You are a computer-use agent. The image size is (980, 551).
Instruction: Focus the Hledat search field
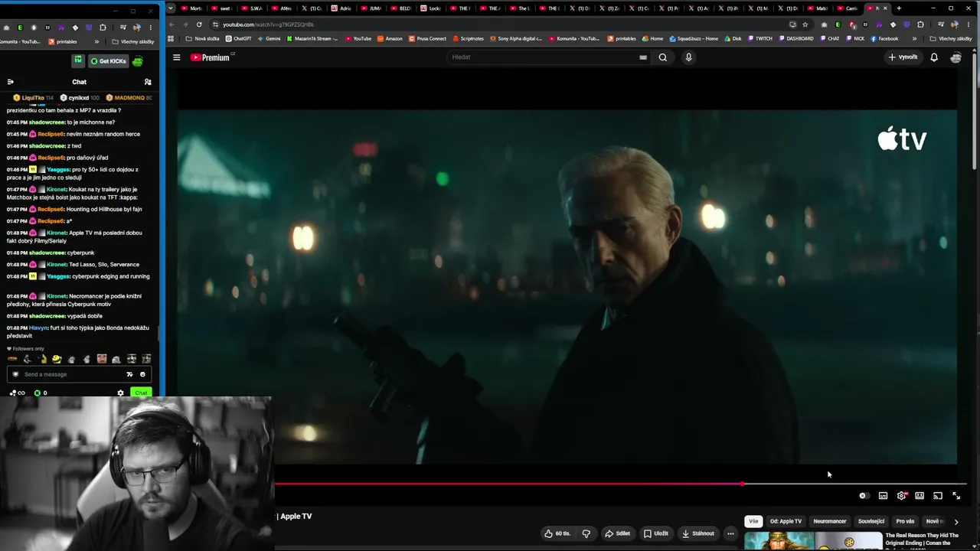(x=544, y=57)
